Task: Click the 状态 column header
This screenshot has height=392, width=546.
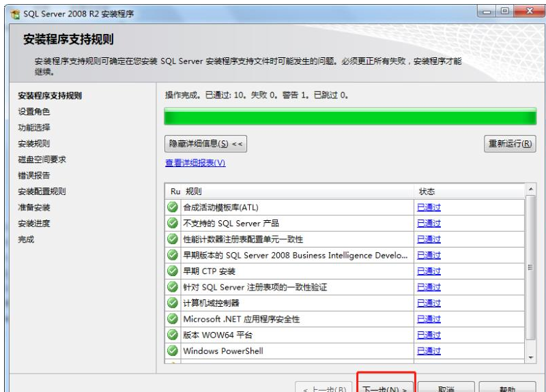Action: pos(470,192)
